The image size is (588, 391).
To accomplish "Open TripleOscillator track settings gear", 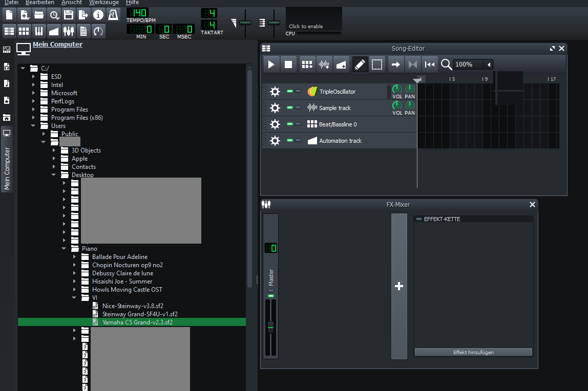I will 275,92.
